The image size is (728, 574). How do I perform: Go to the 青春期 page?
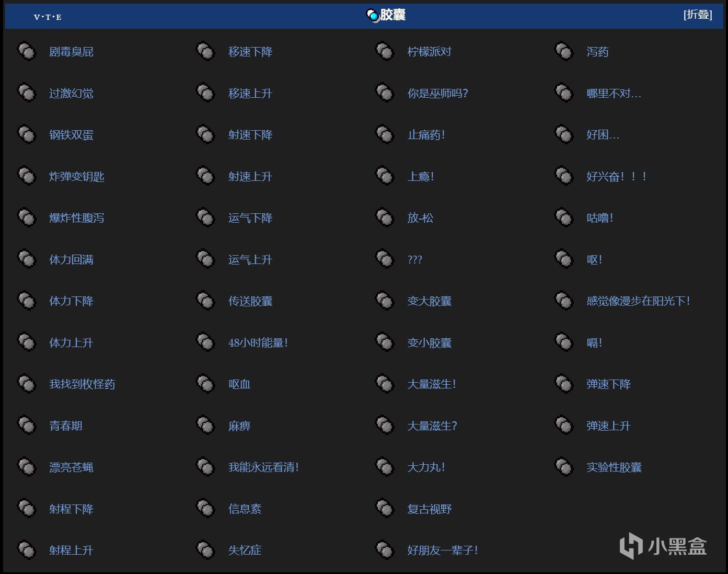[x=66, y=426]
